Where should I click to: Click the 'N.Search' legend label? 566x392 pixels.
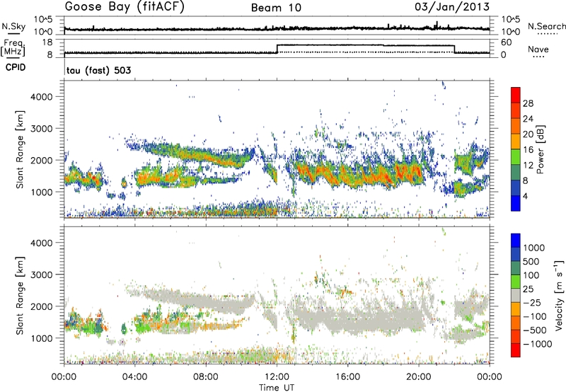[546, 26]
